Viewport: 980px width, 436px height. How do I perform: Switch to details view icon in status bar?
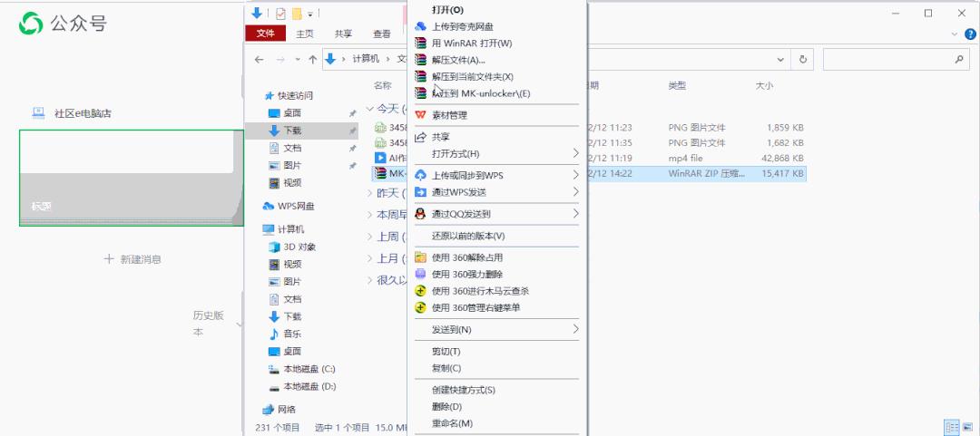pyautogui.click(x=952, y=427)
